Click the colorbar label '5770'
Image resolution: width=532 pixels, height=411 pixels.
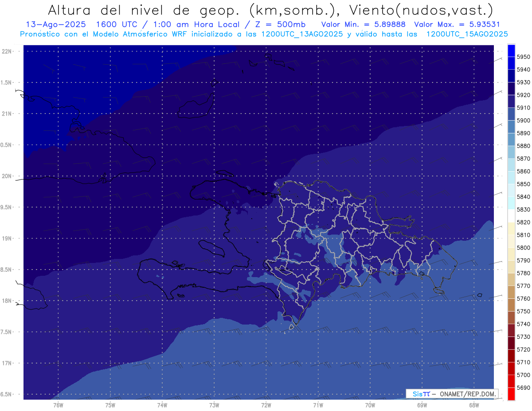click(x=524, y=286)
